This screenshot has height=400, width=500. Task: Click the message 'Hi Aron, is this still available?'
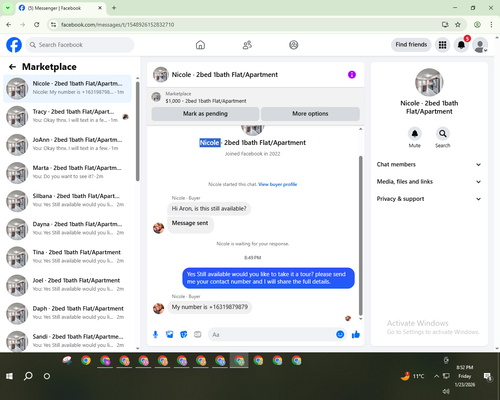pos(209,209)
